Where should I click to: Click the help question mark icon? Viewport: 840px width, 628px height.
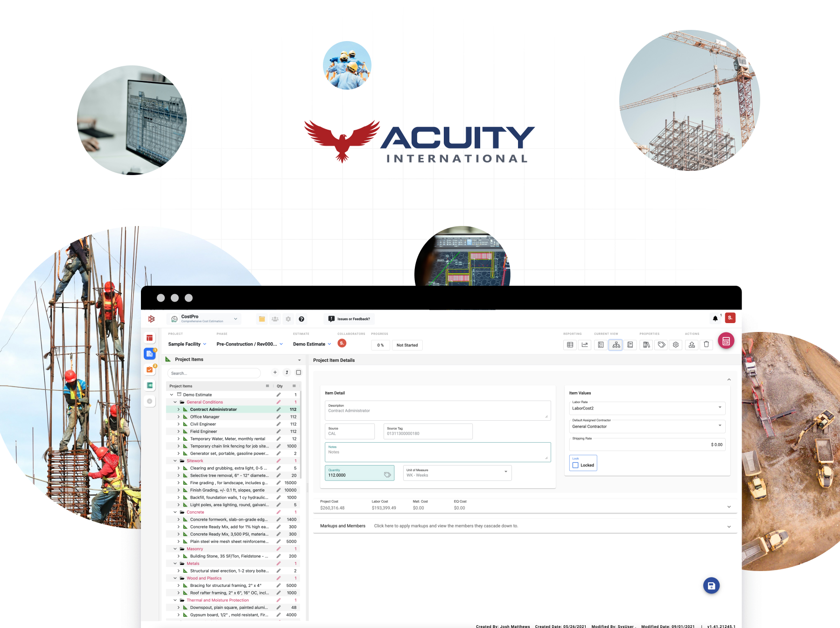pos(301,319)
